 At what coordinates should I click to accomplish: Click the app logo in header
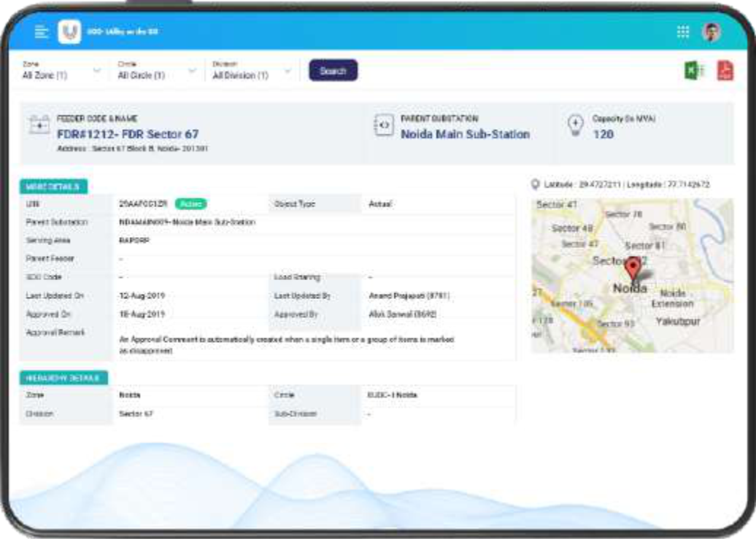69,32
